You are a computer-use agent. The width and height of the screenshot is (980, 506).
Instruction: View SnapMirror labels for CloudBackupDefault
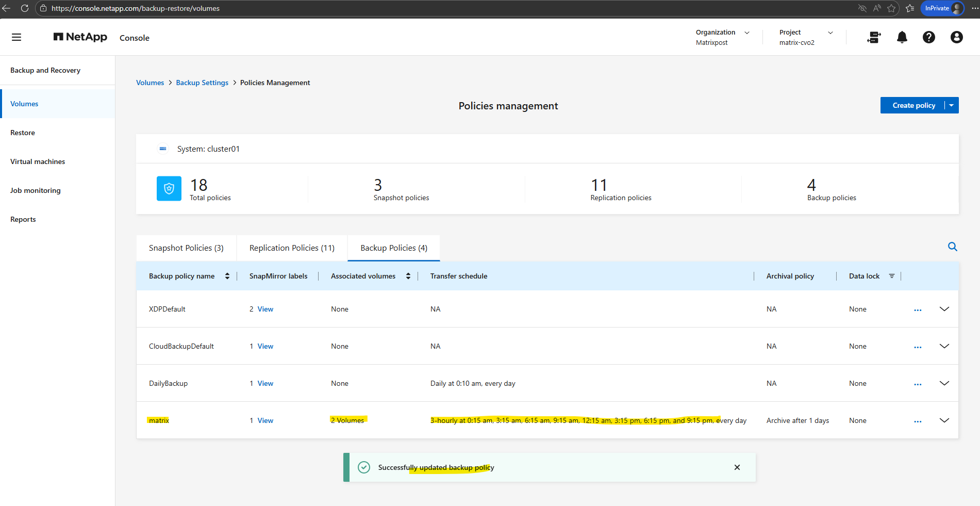pos(265,346)
